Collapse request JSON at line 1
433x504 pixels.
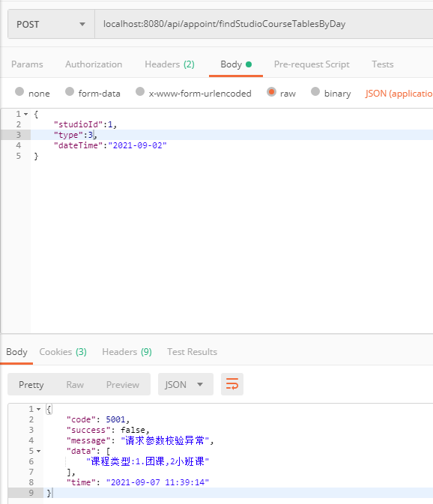point(26,114)
